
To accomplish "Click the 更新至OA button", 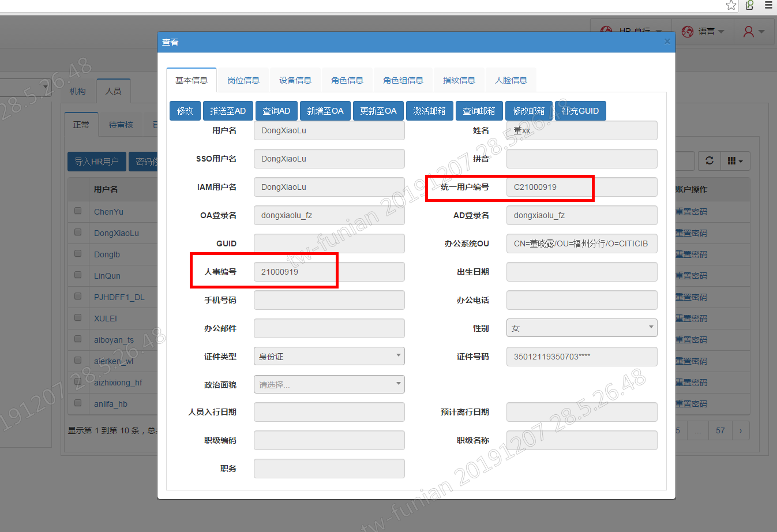I will 378,111.
